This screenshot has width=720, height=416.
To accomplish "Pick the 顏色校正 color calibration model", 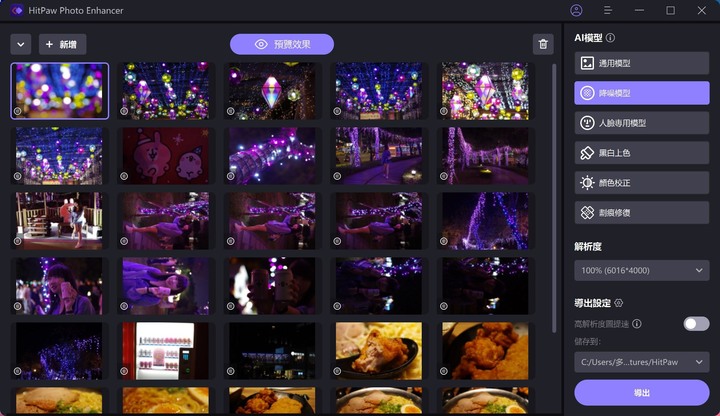I will 641,182.
